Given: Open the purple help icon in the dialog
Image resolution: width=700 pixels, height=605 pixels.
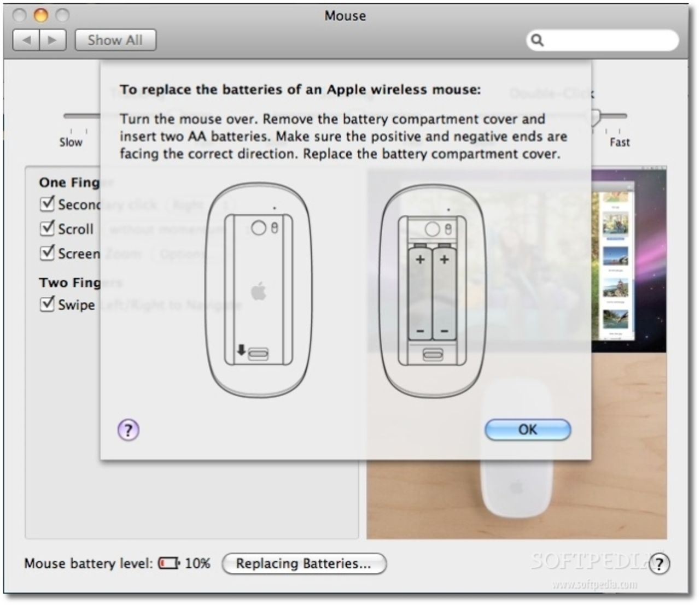Looking at the screenshot, I should tap(127, 430).
